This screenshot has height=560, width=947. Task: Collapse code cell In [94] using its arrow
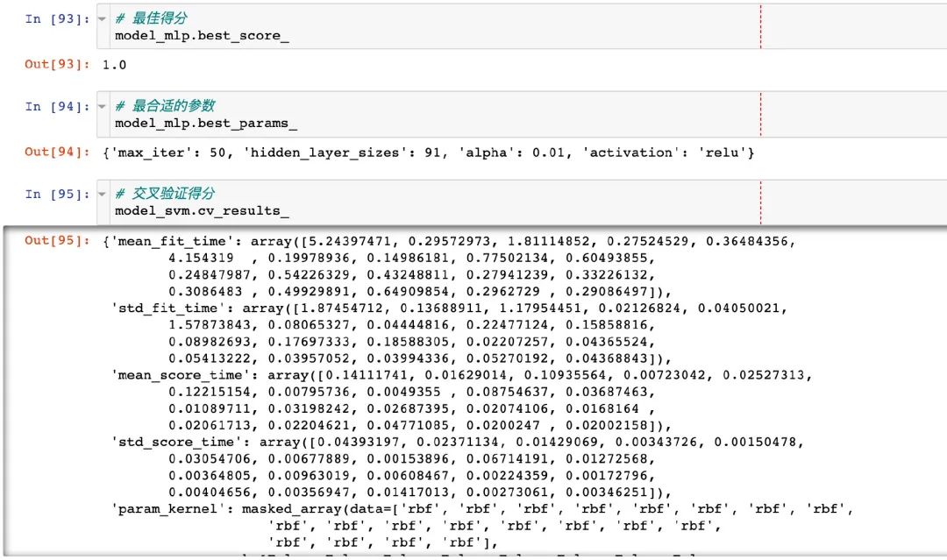tap(102, 106)
